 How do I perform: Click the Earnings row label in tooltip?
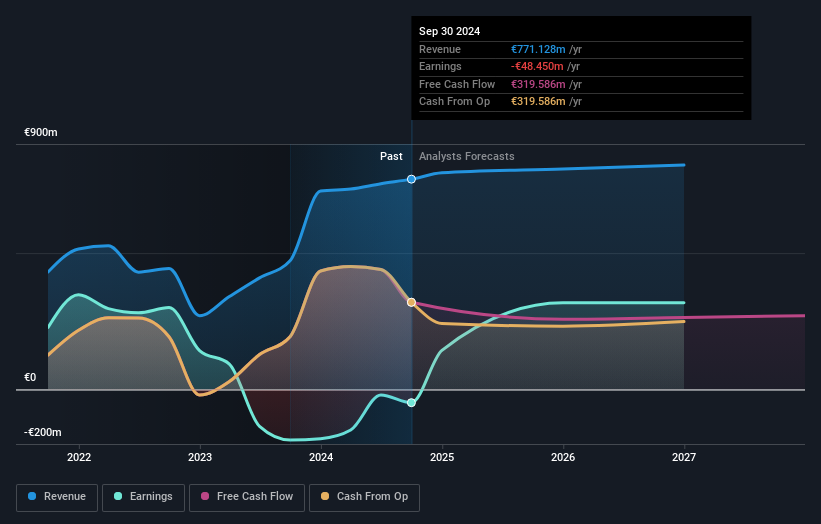(x=440, y=66)
